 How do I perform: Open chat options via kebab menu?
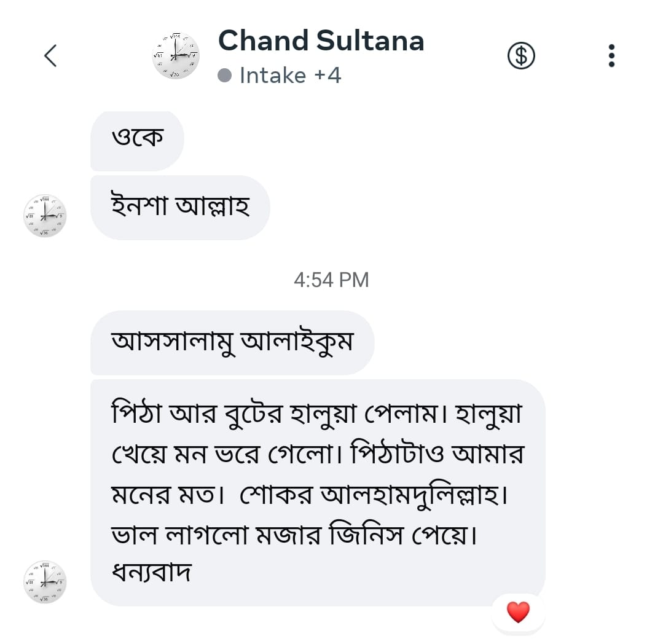(611, 55)
